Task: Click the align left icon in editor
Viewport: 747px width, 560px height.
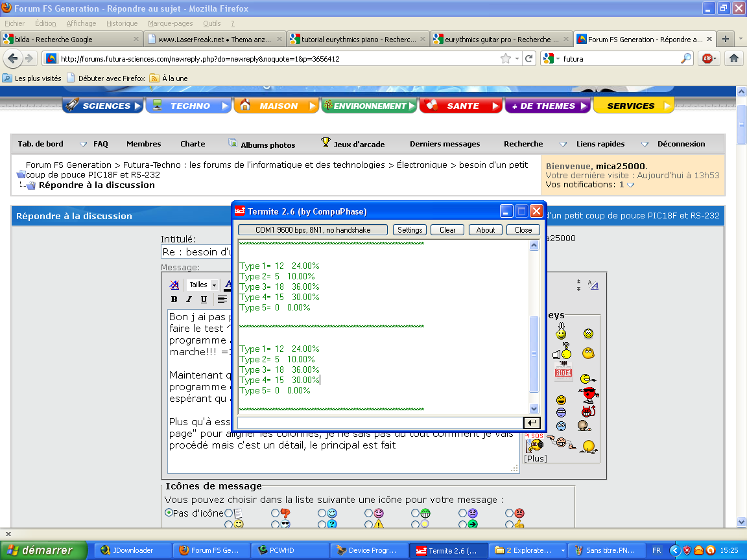Action: tap(222, 299)
